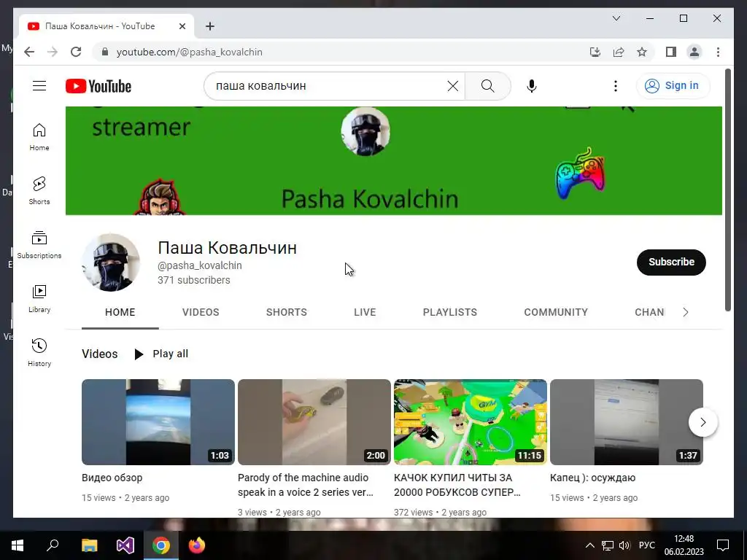This screenshot has width=747, height=560.
Task: Open the 'Видео обзор' video thumbnail
Action: coord(158,422)
